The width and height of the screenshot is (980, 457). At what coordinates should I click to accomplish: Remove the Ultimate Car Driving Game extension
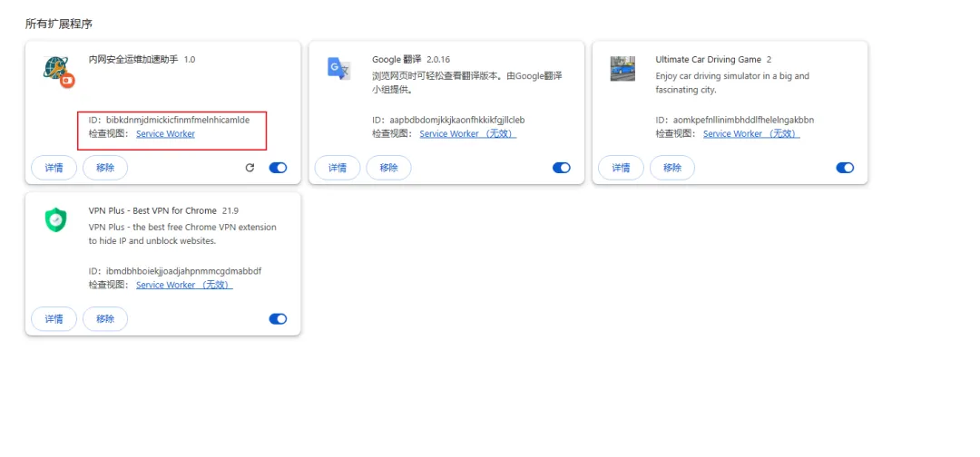[x=671, y=168]
